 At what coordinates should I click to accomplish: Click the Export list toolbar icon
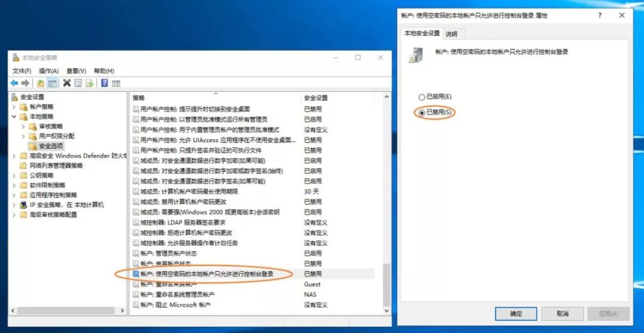pyautogui.click(x=89, y=84)
